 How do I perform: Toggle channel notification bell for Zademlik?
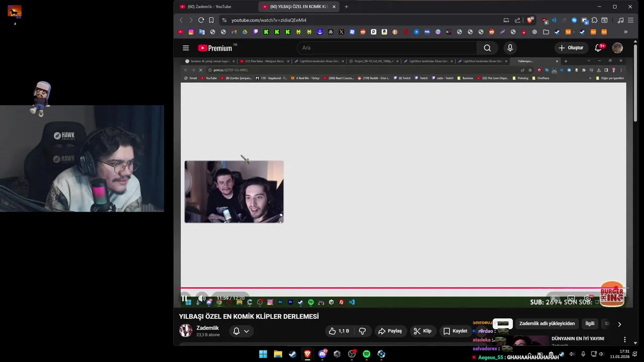(x=236, y=331)
